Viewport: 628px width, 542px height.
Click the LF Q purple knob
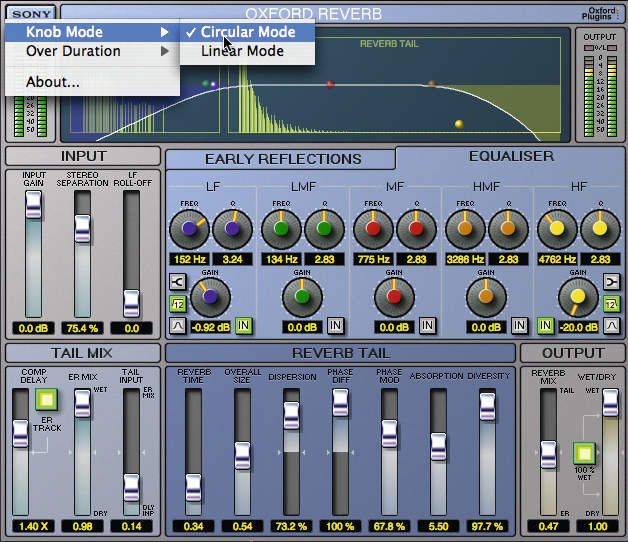coord(232,229)
